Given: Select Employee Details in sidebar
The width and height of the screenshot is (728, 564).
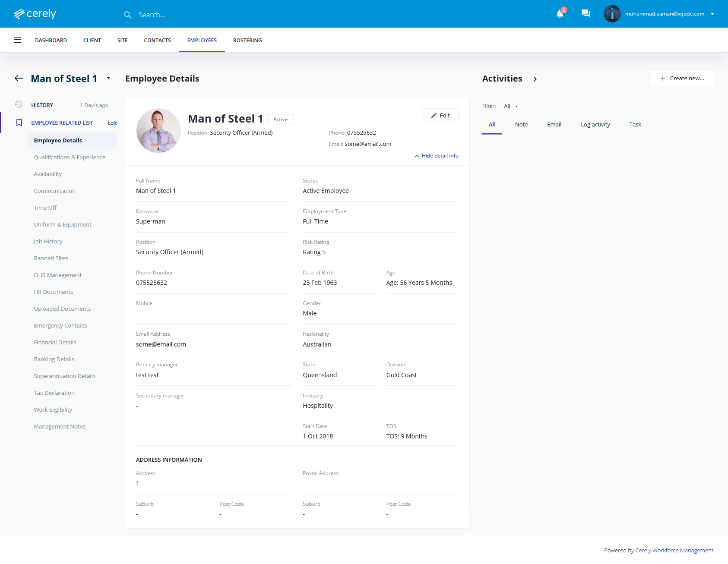Looking at the screenshot, I should tap(72, 140).
